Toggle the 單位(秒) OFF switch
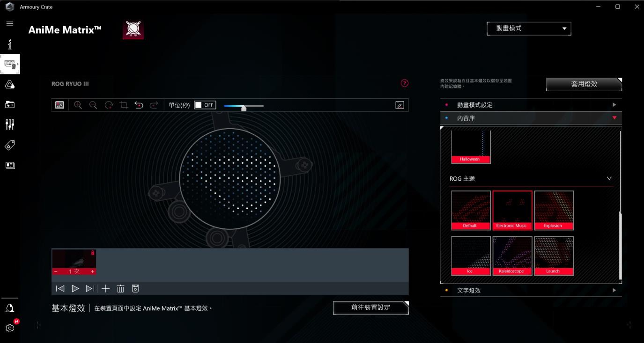 click(205, 105)
